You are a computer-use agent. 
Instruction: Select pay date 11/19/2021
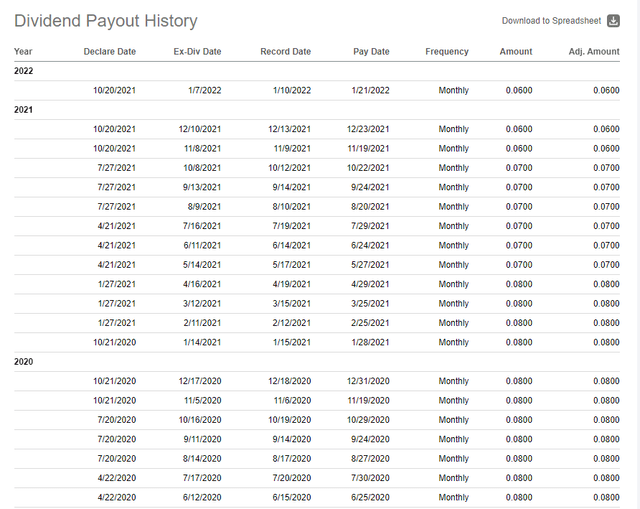tap(368, 149)
